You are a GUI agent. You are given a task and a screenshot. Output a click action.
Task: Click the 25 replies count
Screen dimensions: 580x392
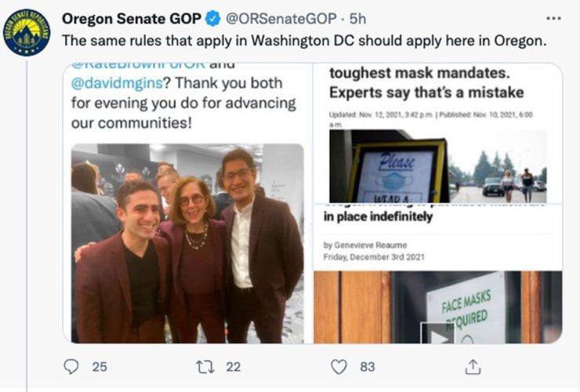pos(100,366)
